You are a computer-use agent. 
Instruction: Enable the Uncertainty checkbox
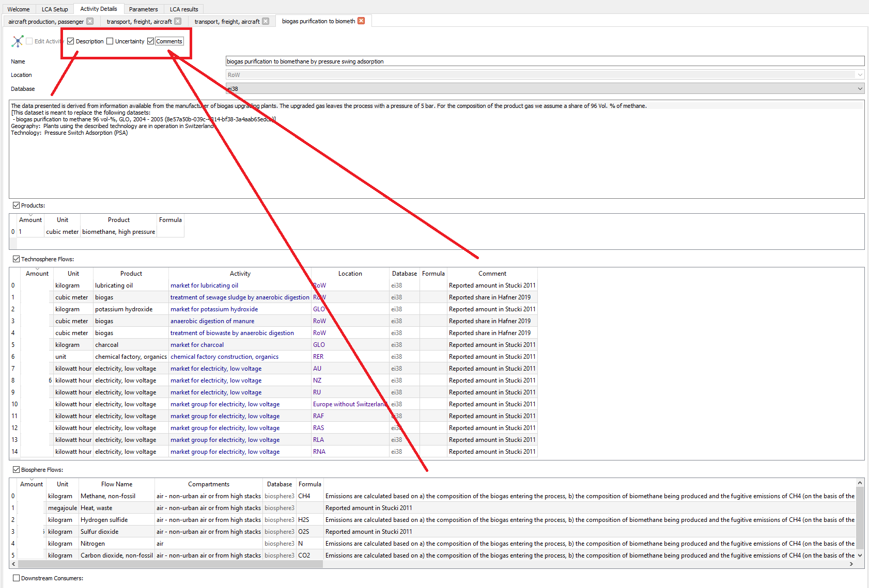click(110, 41)
